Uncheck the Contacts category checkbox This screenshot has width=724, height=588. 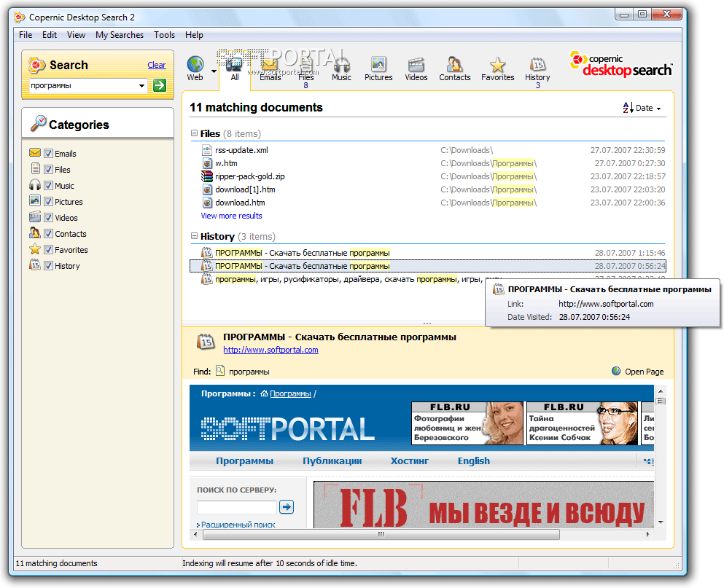(48, 234)
